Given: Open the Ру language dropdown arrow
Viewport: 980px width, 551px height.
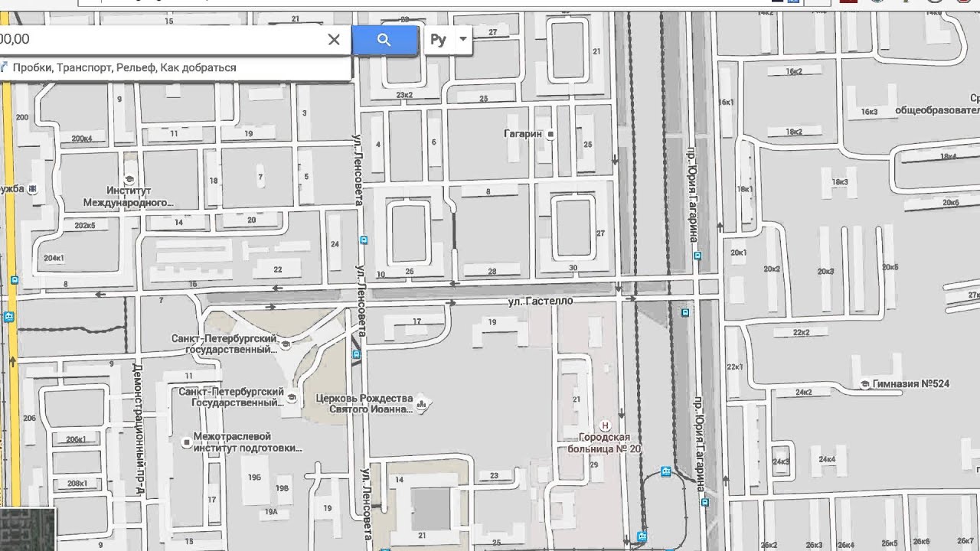Looking at the screenshot, I should (462, 40).
